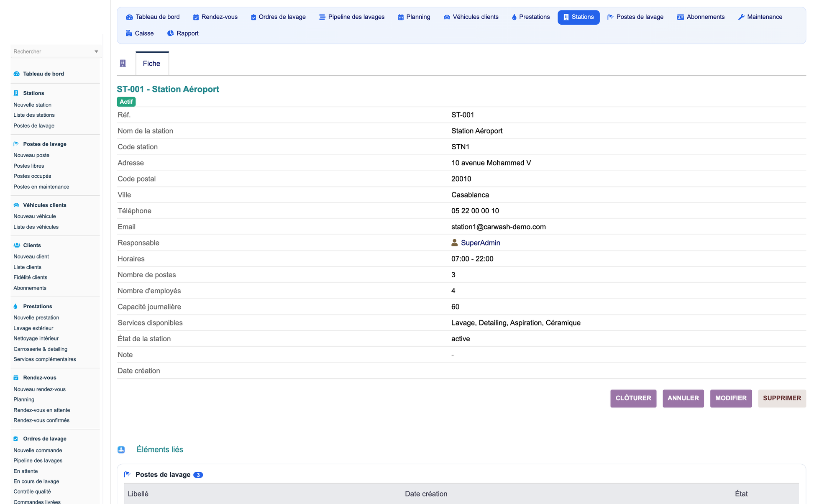
Task: Open Rendez-vous en attente in sidebar
Action: pos(41,410)
